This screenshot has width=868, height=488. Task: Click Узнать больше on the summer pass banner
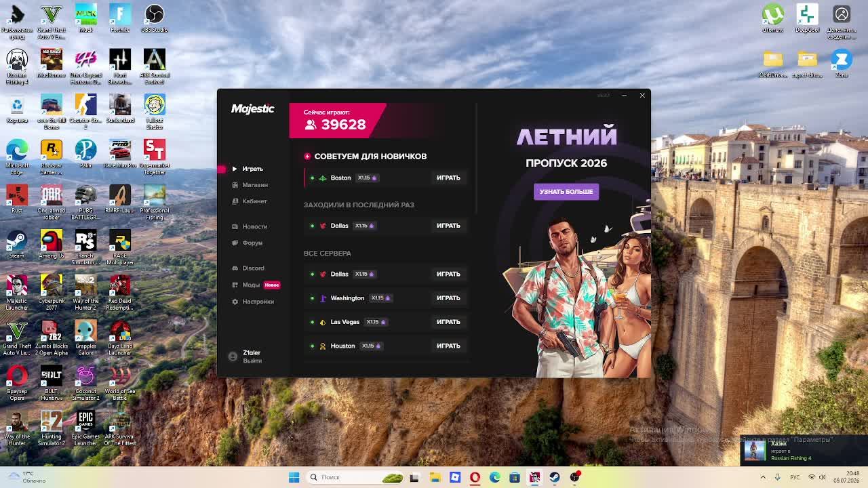[x=566, y=192]
